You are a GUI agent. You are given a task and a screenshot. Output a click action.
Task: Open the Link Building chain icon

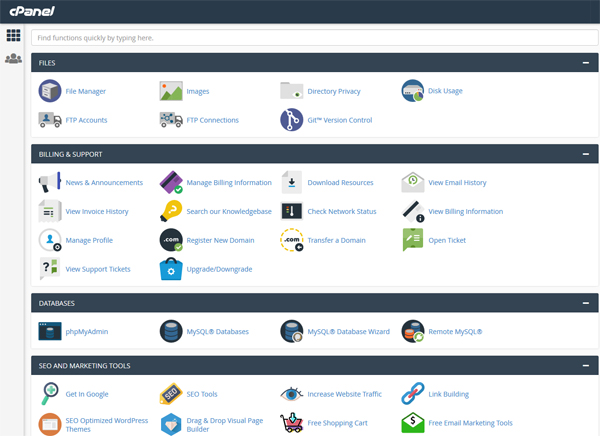point(412,394)
